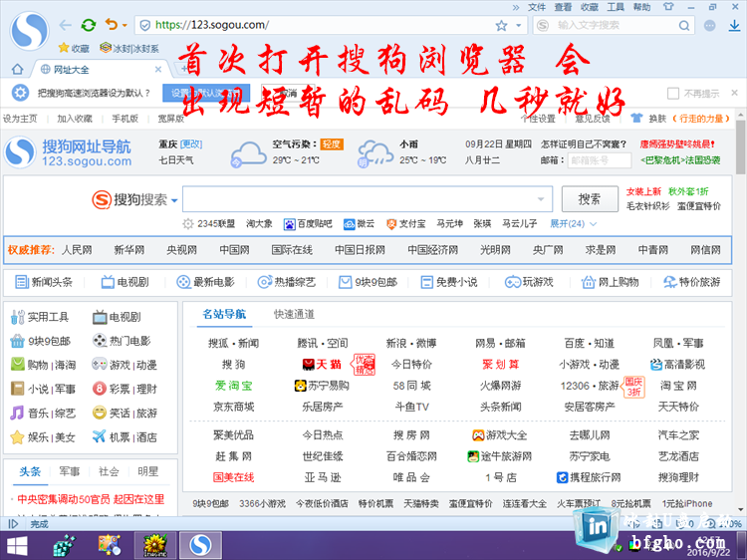Screen dimensions: 747x560
Task: Open 携程旅行网 site link
Action: pos(590,477)
